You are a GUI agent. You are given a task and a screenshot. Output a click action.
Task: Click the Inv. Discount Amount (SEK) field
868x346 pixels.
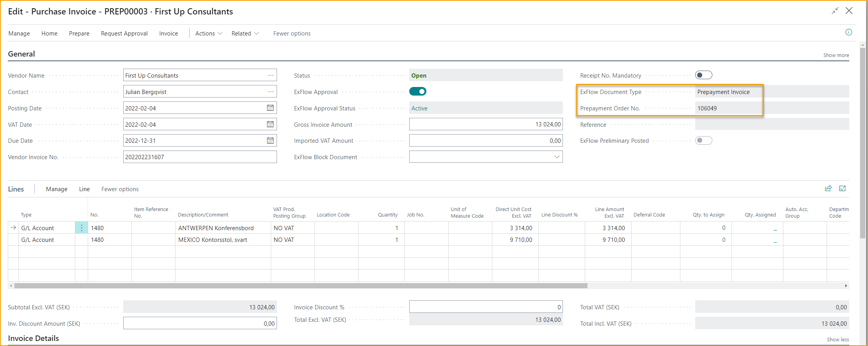(200, 323)
